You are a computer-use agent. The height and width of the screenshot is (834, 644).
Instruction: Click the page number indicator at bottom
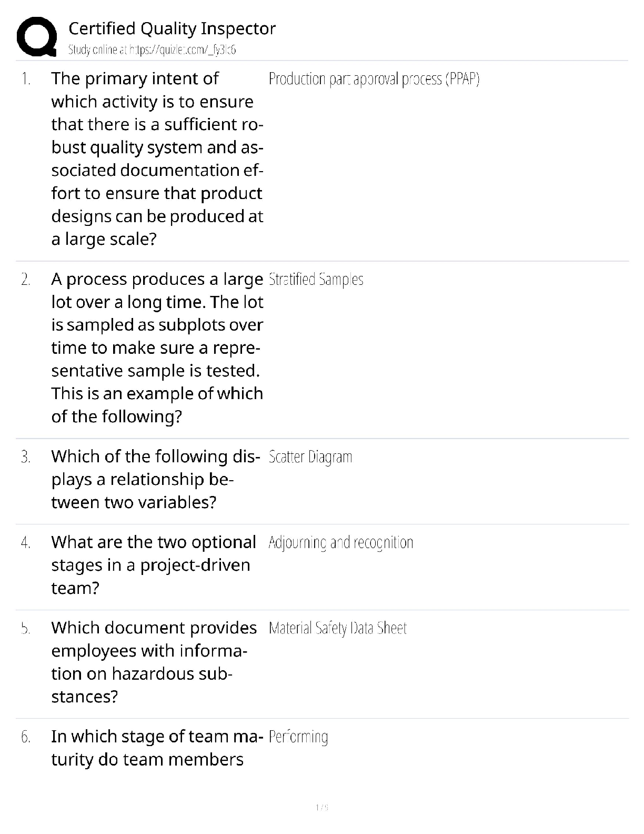tap(322, 807)
